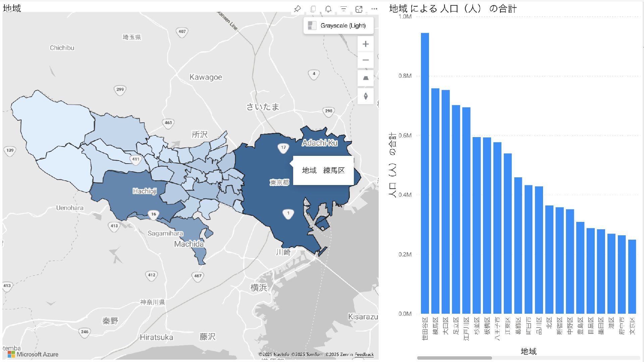Select the 世田谷区 bar
The image size is (644, 362).
point(425,173)
